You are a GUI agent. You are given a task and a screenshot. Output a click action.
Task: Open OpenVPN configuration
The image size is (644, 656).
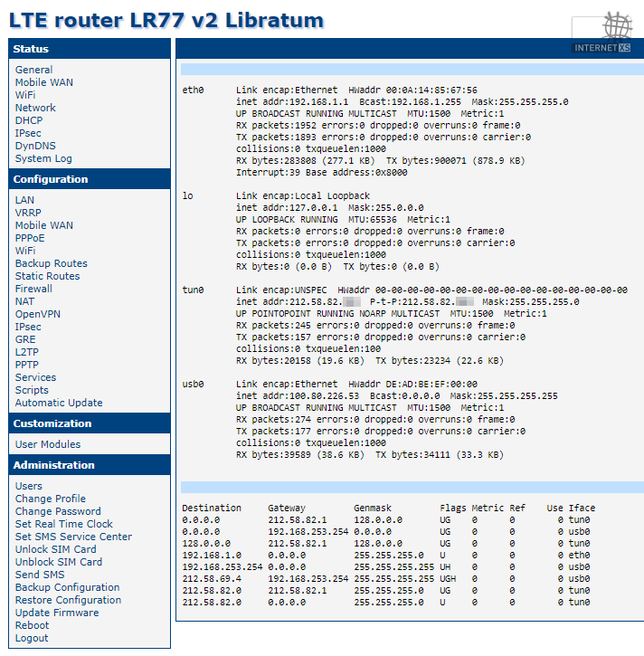click(38, 314)
